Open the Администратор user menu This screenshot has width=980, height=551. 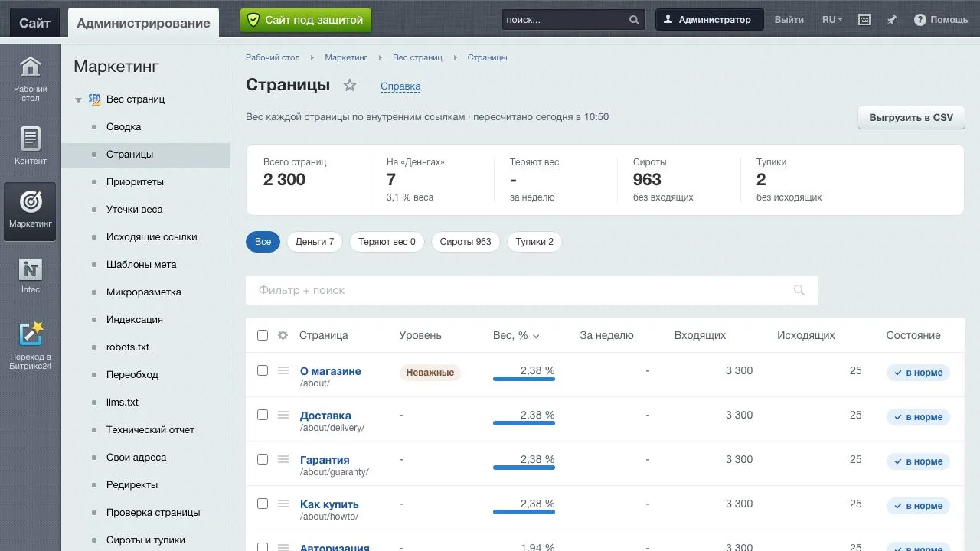pyautogui.click(x=709, y=20)
